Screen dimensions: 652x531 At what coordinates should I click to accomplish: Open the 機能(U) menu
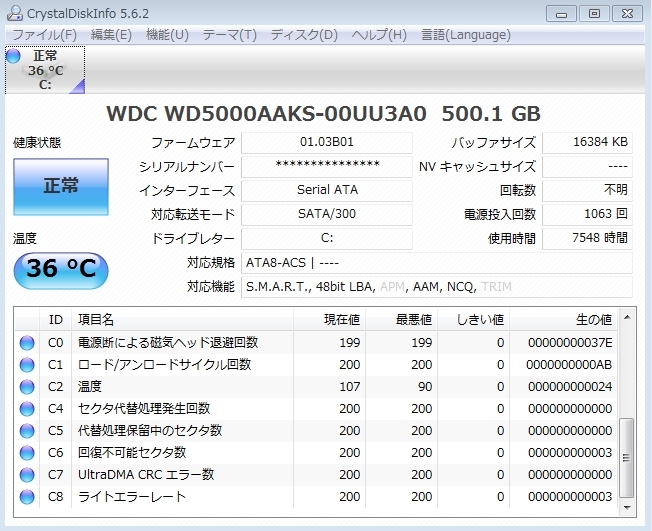(168, 35)
